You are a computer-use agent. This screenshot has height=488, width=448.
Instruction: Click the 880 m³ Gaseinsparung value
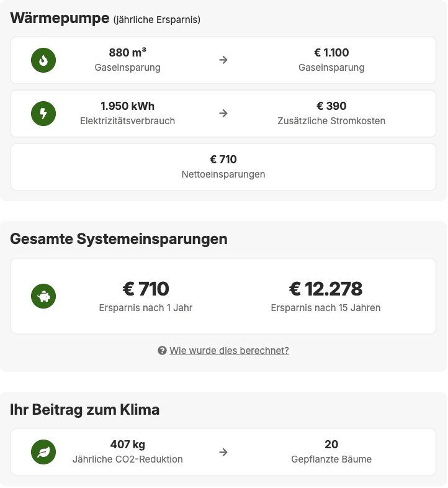[x=127, y=53]
